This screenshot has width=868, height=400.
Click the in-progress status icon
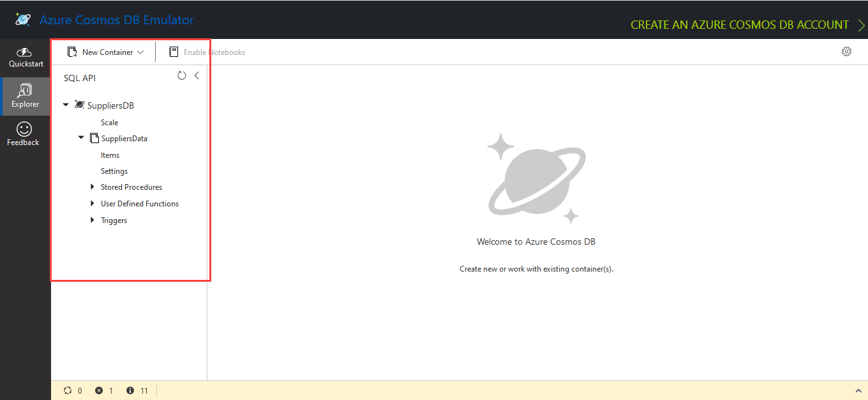[68, 390]
